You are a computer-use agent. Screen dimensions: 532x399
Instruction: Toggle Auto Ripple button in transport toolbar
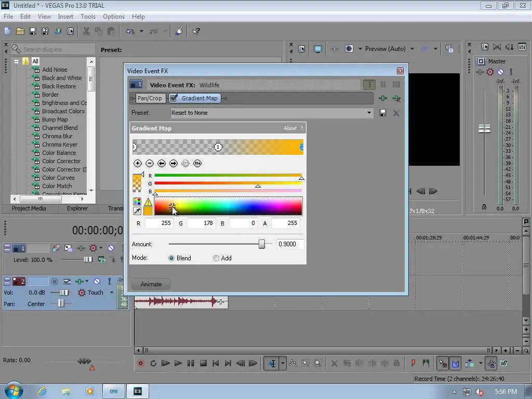pos(470,363)
